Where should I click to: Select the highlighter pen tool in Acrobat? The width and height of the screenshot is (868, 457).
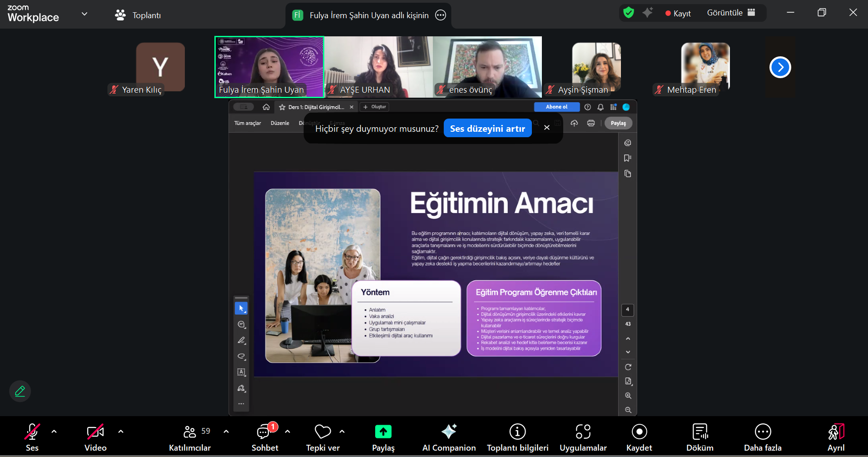click(241, 340)
